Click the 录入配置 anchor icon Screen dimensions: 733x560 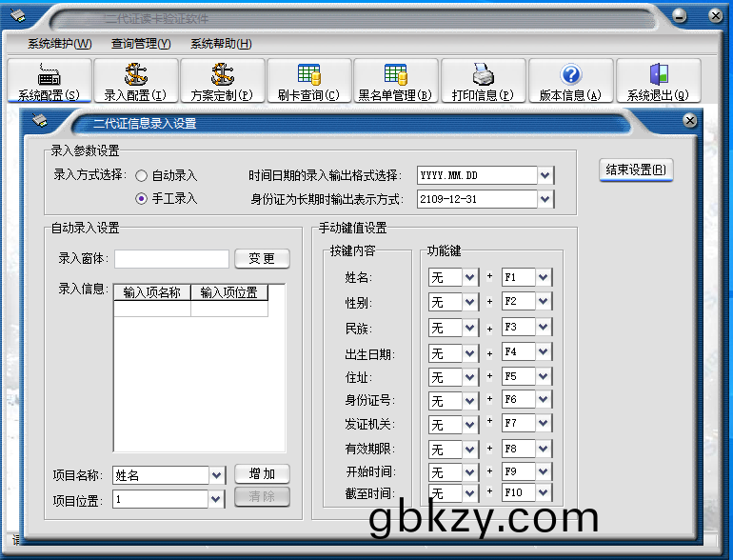tap(135, 74)
